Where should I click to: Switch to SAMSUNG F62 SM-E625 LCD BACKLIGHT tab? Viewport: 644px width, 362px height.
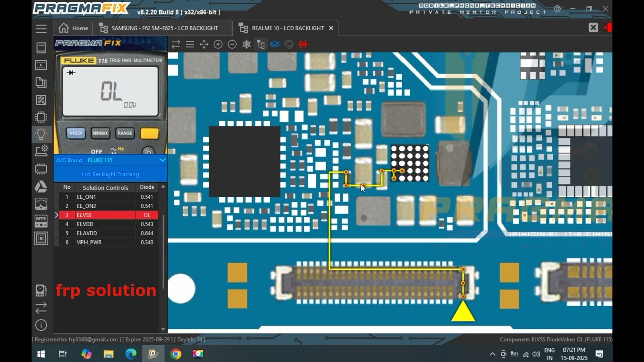162,28
